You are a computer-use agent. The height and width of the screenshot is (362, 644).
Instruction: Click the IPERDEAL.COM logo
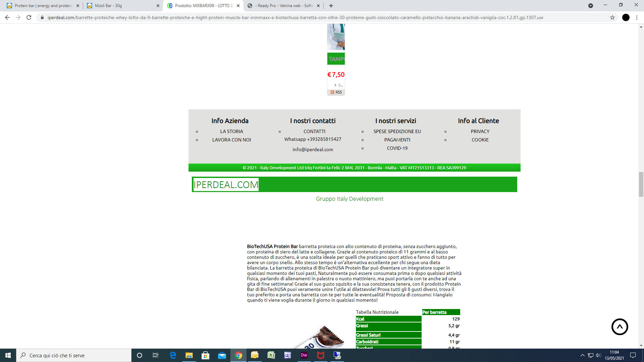(226, 185)
